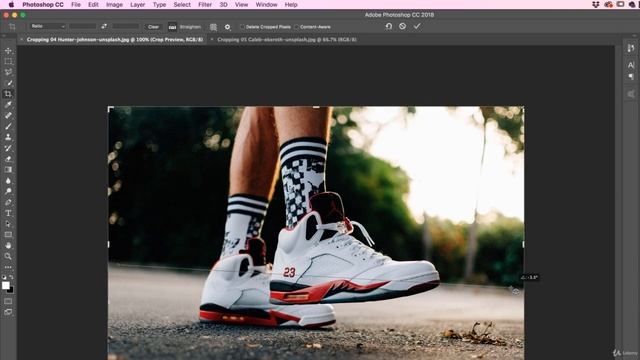This screenshot has height=360, width=640.
Task: Swap foreground and background colors
Action: (11, 277)
